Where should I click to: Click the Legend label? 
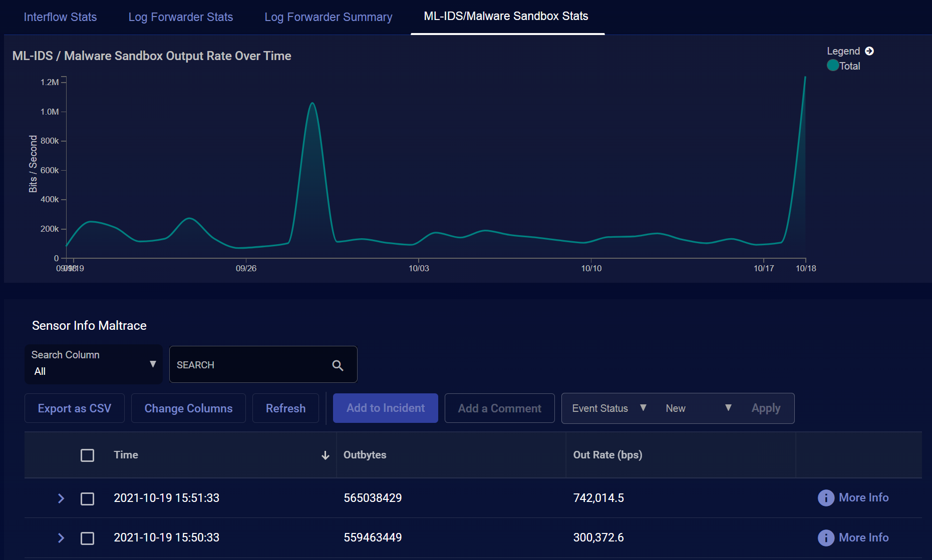[x=843, y=51]
